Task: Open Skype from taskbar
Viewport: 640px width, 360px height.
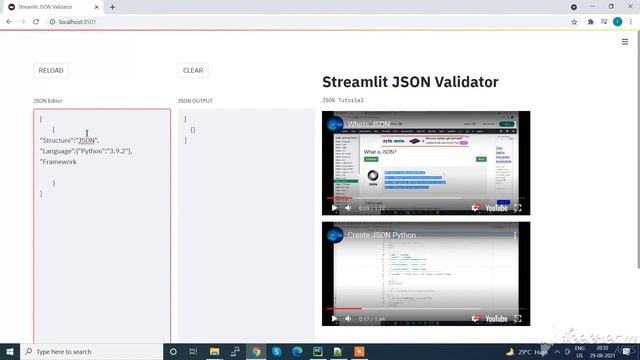Action: pos(276,351)
